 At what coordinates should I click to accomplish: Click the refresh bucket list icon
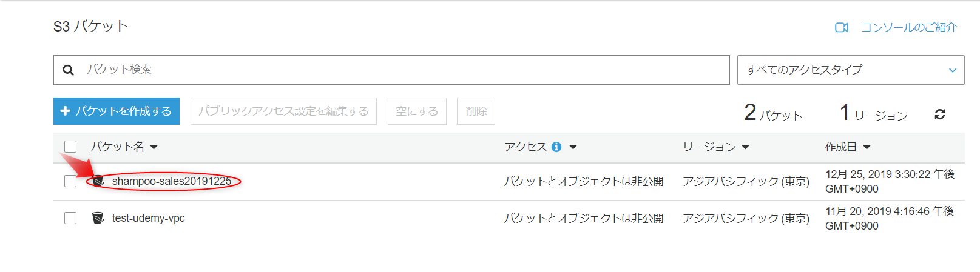[x=940, y=114]
